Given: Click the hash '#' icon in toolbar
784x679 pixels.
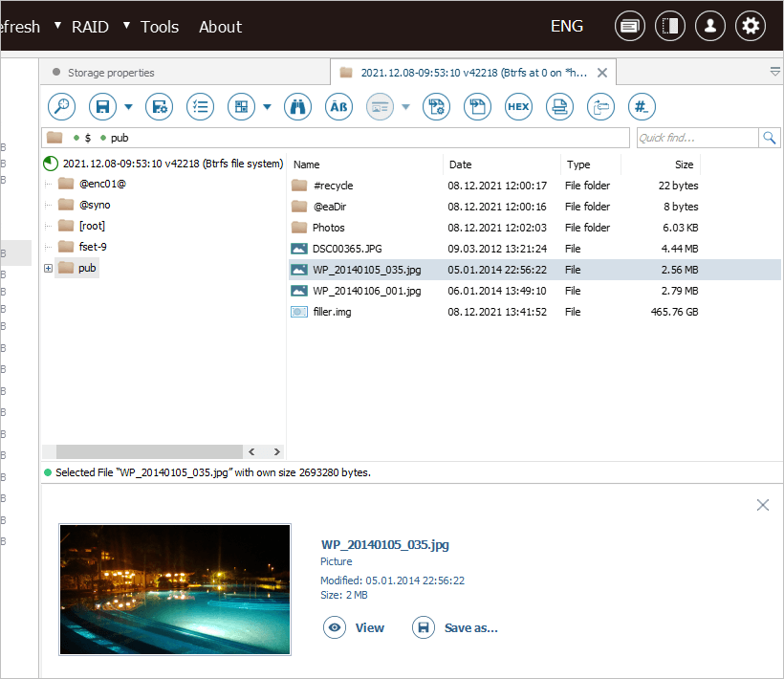Looking at the screenshot, I should click(x=642, y=107).
